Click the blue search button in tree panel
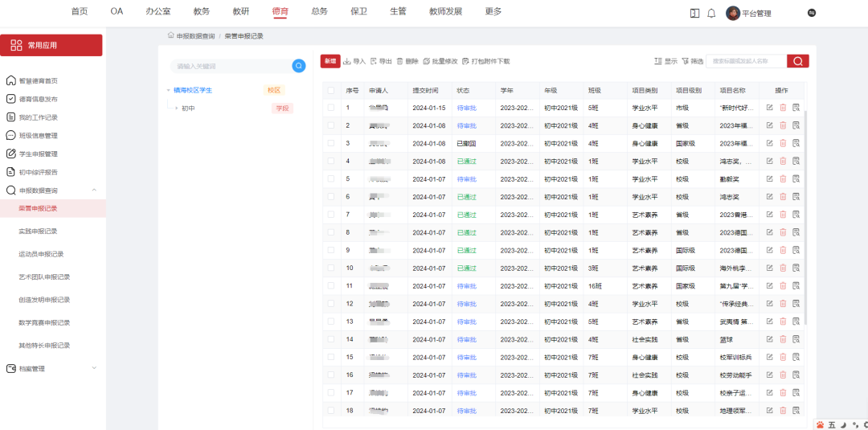 (x=298, y=66)
